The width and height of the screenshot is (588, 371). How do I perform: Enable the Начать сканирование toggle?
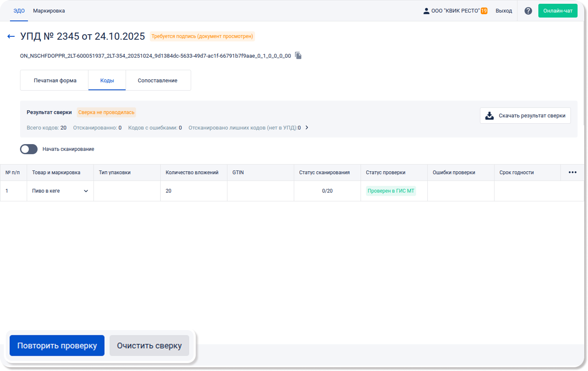pyautogui.click(x=29, y=149)
